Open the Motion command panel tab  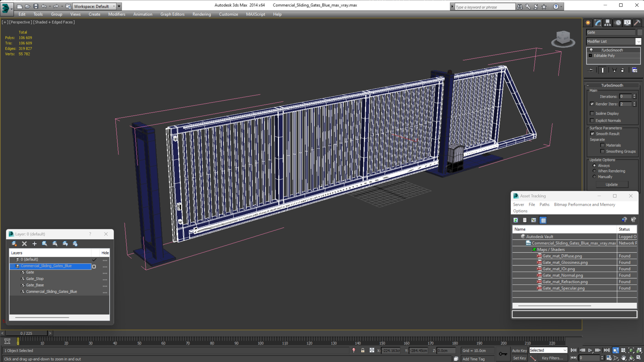coord(618,23)
